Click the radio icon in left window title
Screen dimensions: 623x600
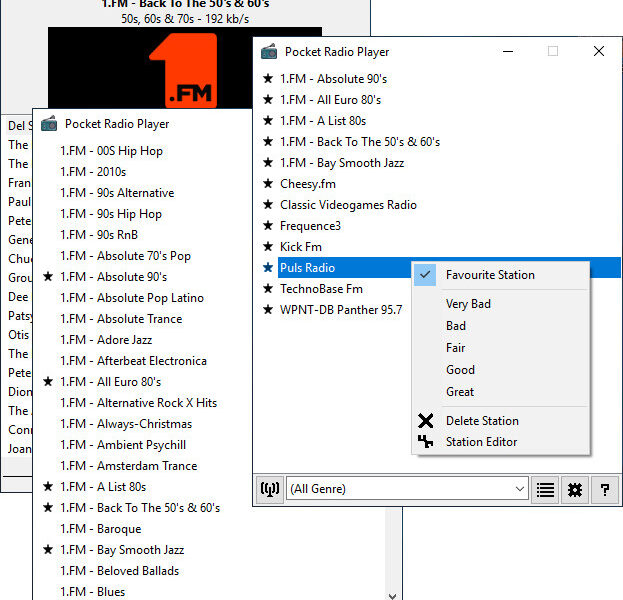(x=49, y=124)
